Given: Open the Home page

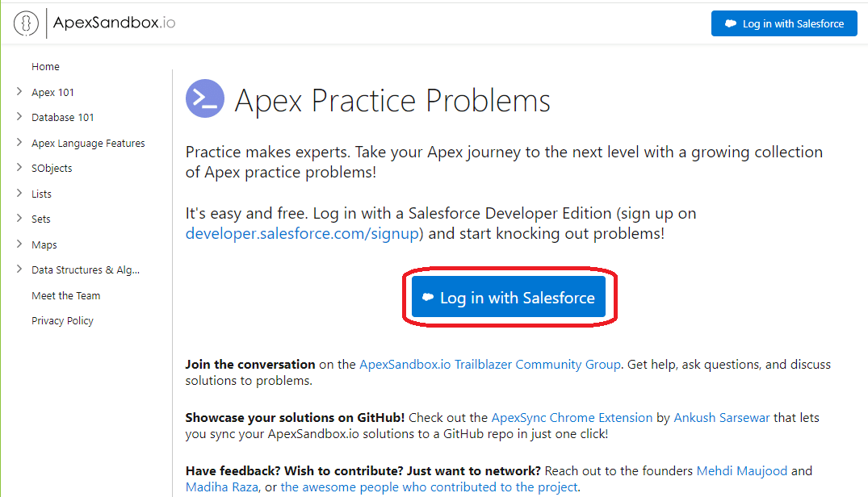Looking at the screenshot, I should [x=45, y=66].
